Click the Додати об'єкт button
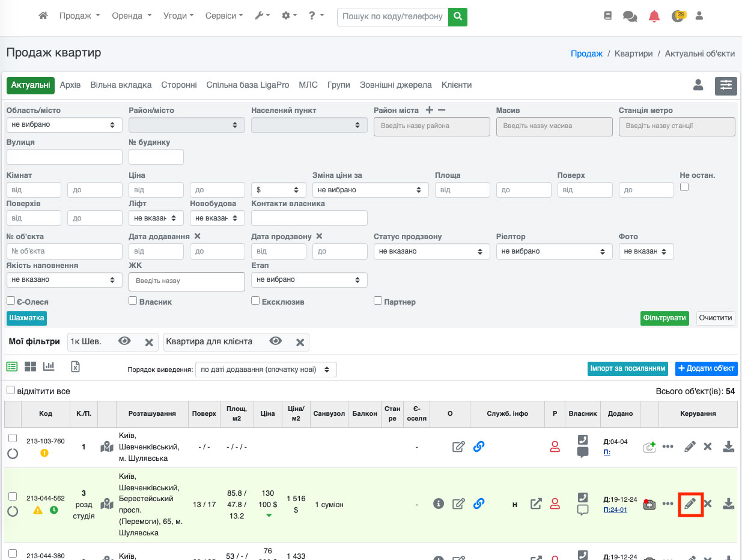Viewport: 742px width, 560px height. tap(708, 368)
